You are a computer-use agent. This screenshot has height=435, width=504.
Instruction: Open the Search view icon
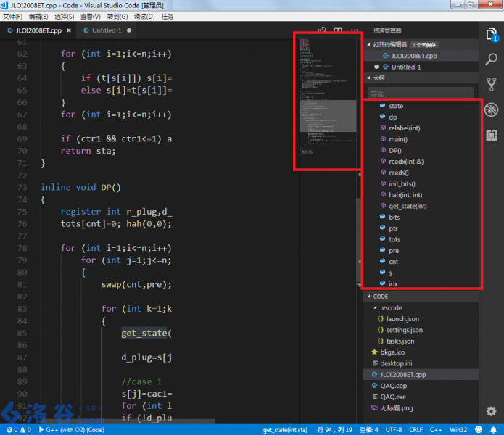point(492,59)
